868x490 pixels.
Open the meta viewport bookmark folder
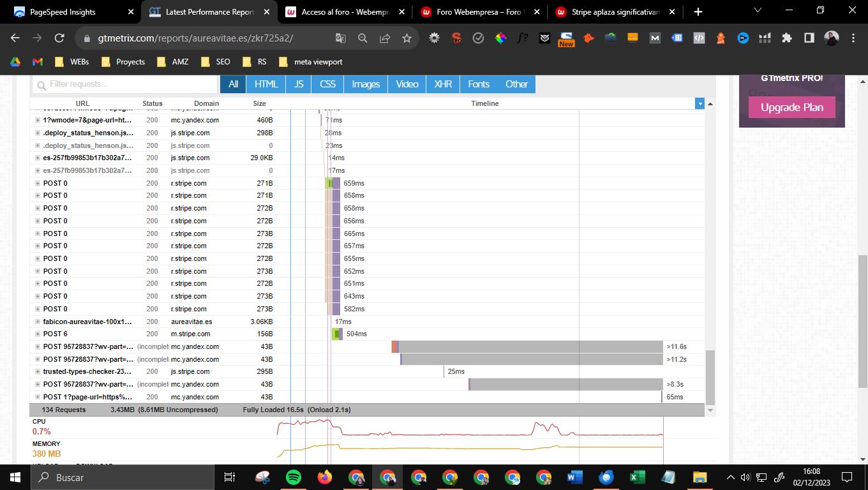310,62
